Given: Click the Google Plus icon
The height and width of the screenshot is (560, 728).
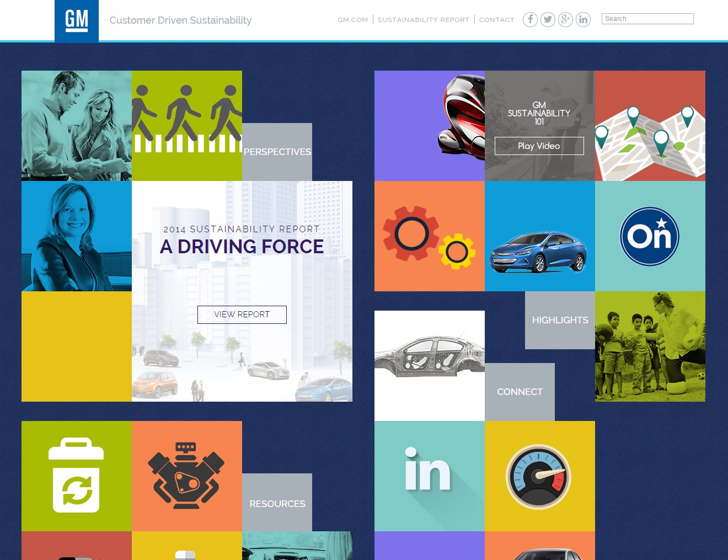Looking at the screenshot, I should (565, 20).
